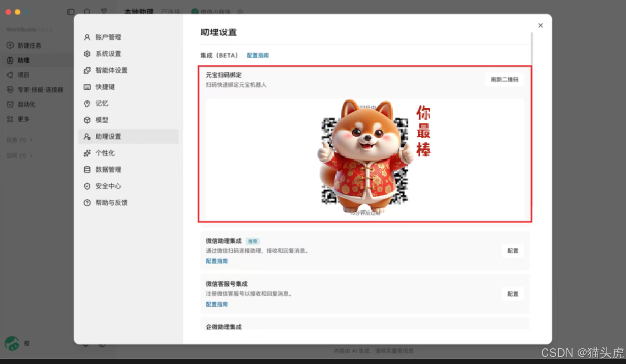Open 数据管理 settings page
626x364 pixels.
128,170
